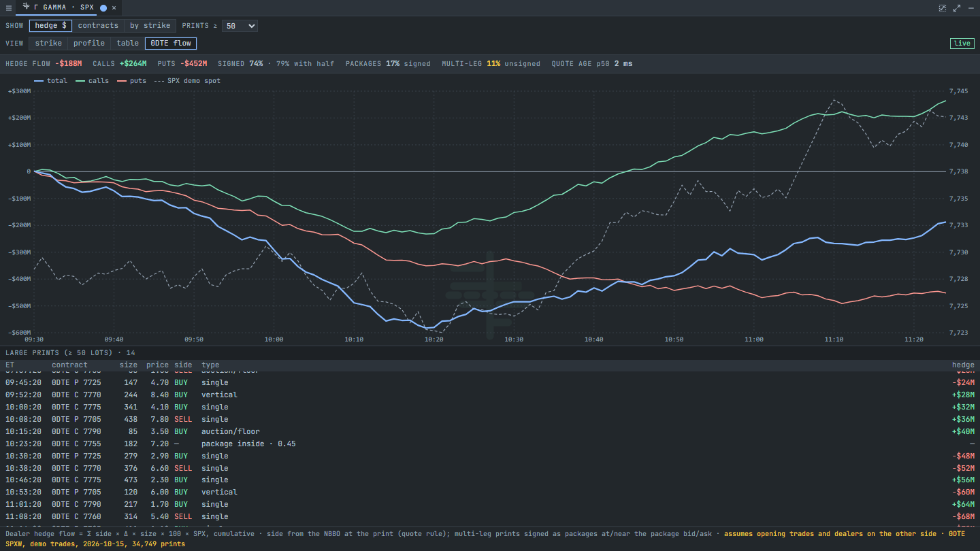Click the 11:01:20 0DTE C 7790 row
The image size is (980, 551).
pyautogui.click(x=490, y=505)
